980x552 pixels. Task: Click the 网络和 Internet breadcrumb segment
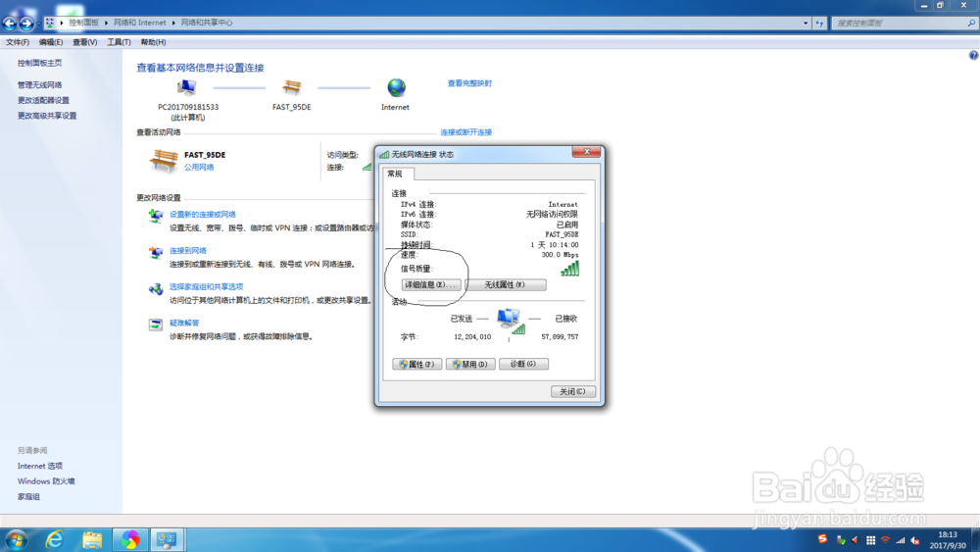[140, 23]
